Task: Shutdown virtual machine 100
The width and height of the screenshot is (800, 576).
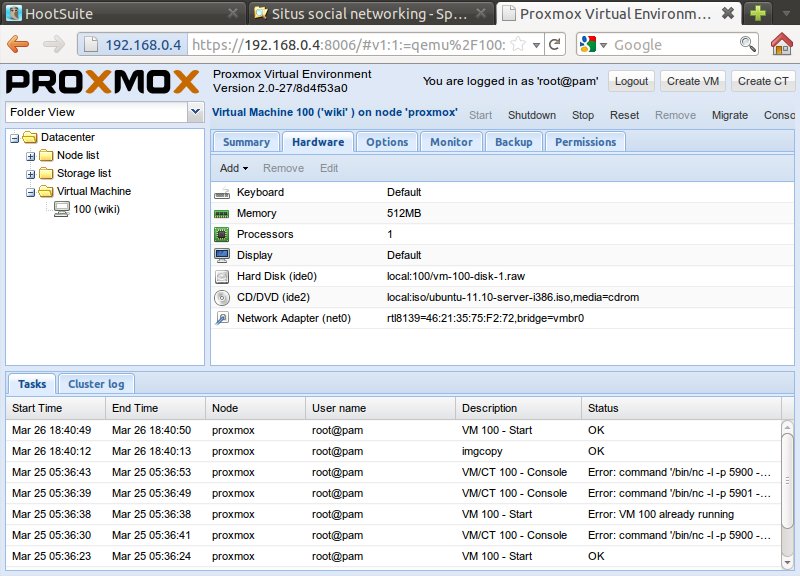Action: coord(532,115)
